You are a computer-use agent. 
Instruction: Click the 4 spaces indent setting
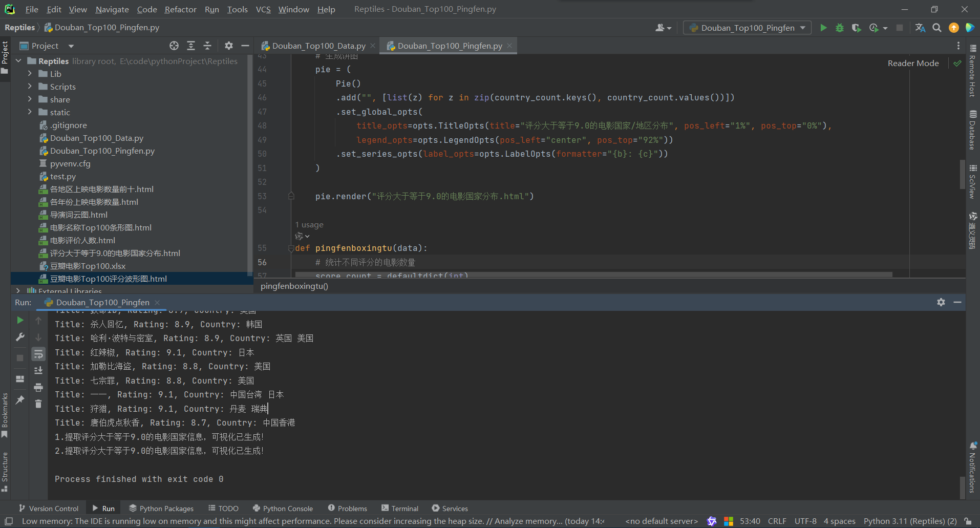click(x=839, y=521)
